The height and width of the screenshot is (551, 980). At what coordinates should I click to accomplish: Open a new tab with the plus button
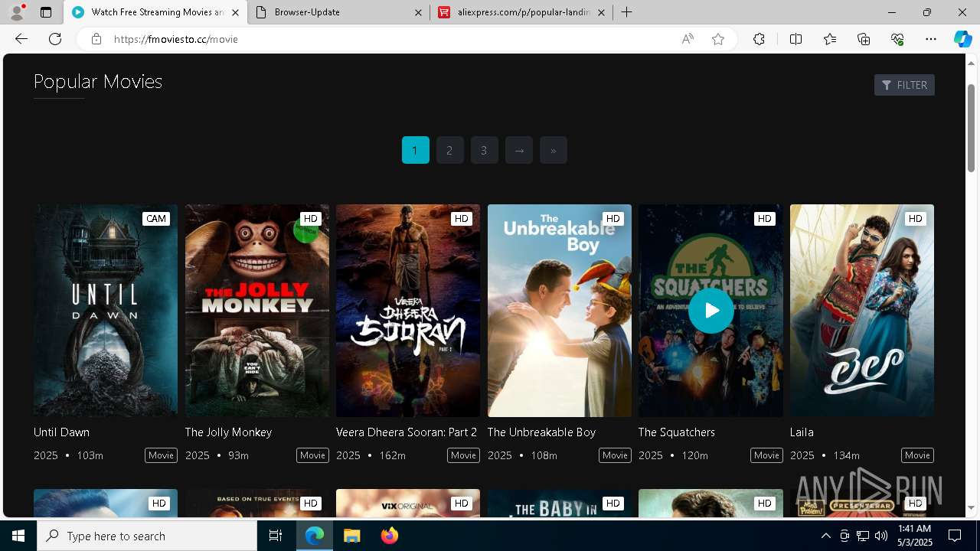point(626,12)
